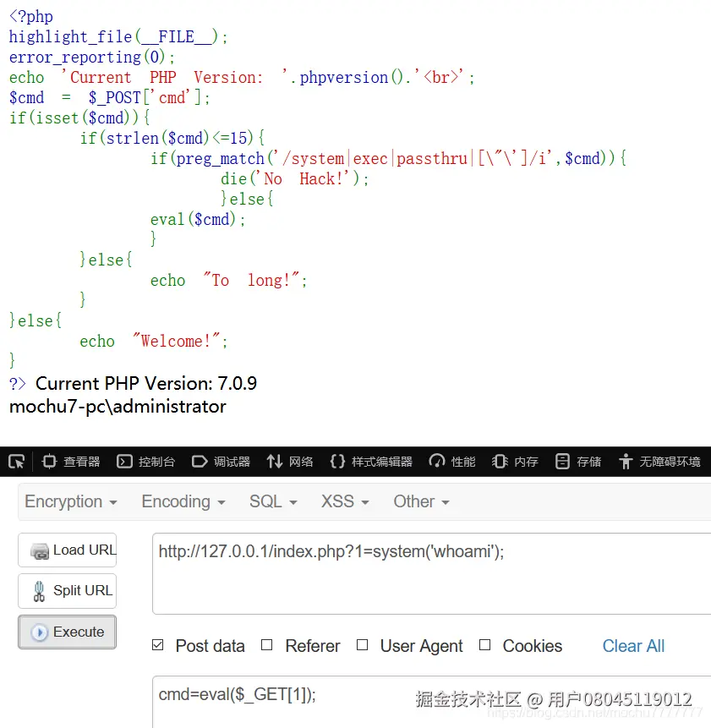Screen dimensions: 711x728
Task: Click the 'highlight_file(__FILE__);' code line
Action: [118, 36]
